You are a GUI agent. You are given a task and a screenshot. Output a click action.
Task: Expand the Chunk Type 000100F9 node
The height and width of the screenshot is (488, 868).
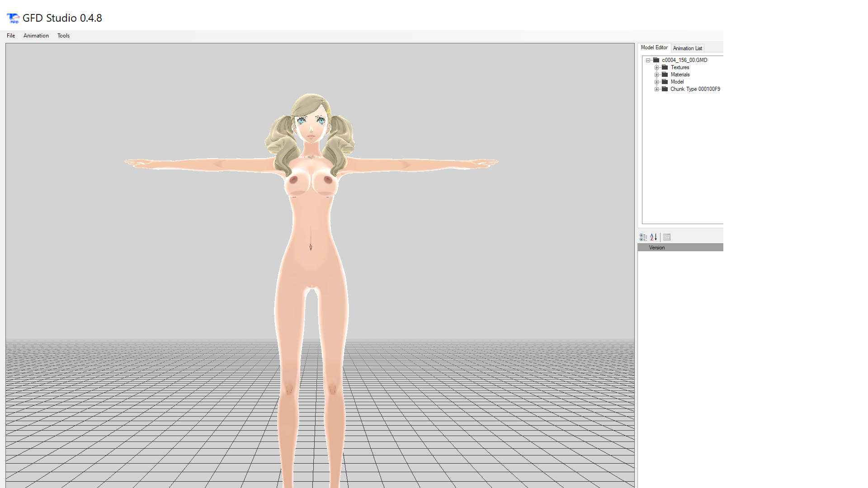point(657,89)
